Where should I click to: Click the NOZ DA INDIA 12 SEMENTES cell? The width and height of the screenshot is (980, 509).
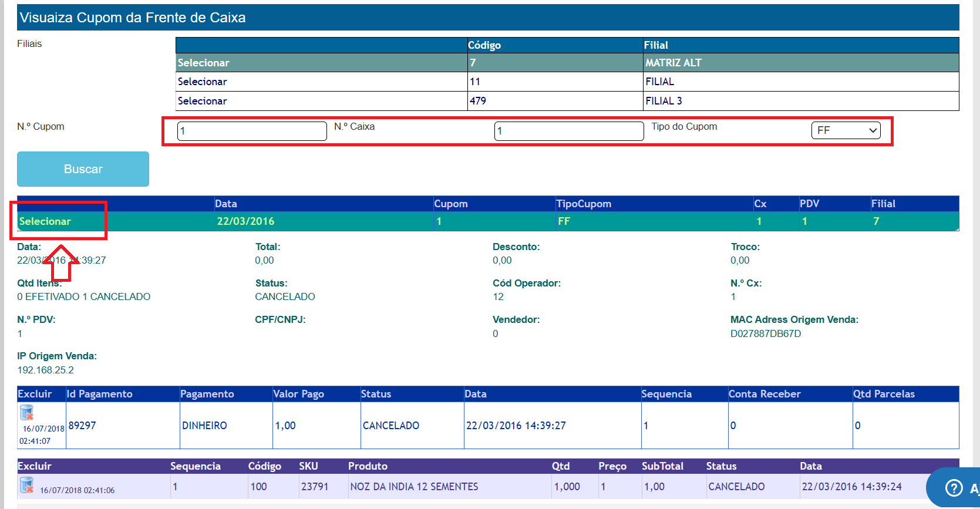tap(414, 487)
